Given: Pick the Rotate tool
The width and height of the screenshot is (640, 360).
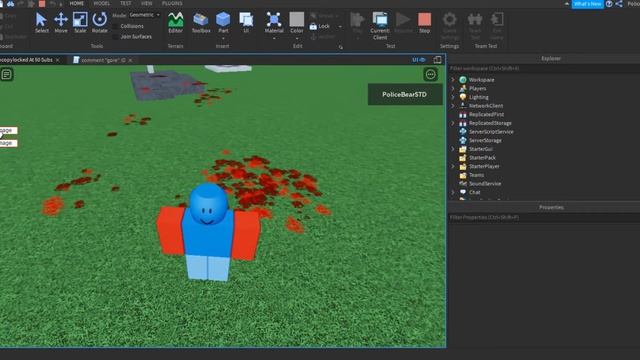Looking at the screenshot, I should click(100, 22).
